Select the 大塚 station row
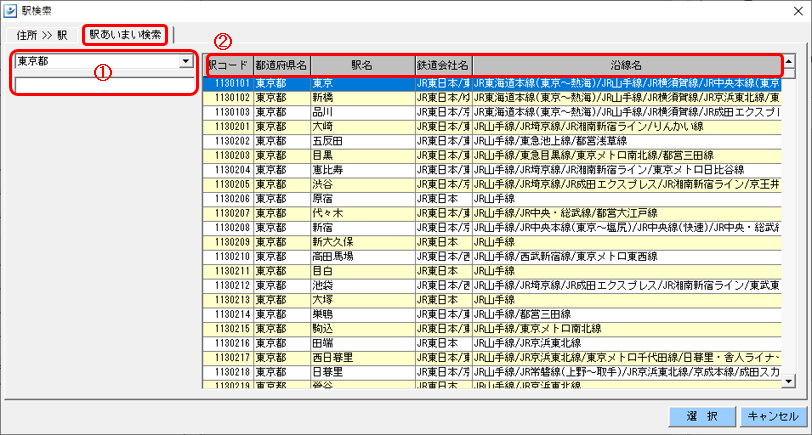The height and width of the screenshot is (435, 812). tap(491, 300)
